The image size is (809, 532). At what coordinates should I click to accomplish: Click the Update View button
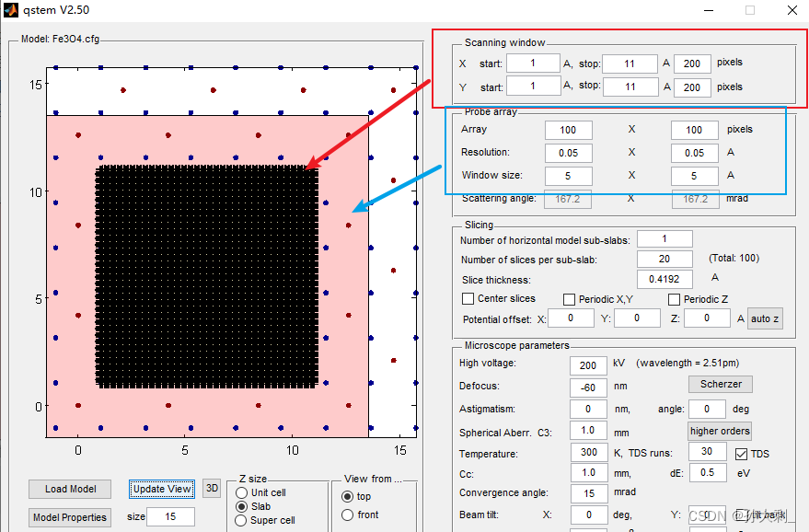pyautogui.click(x=162, y=489)
